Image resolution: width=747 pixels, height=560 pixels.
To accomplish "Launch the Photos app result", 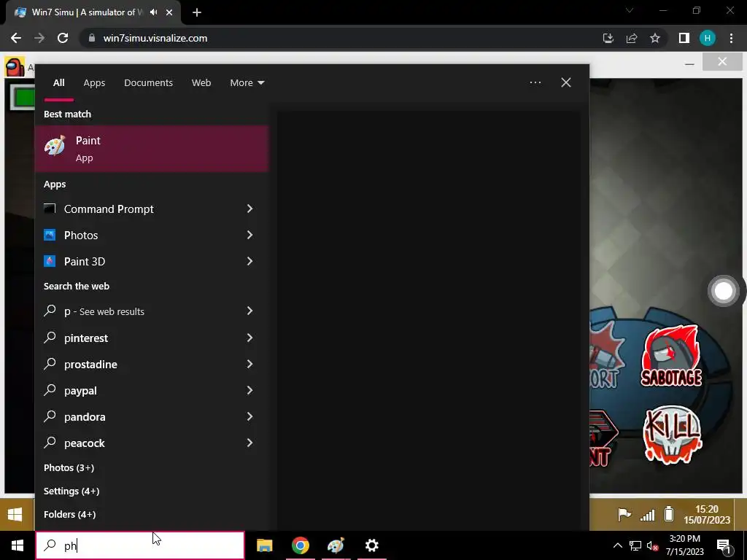I will 81,236.
